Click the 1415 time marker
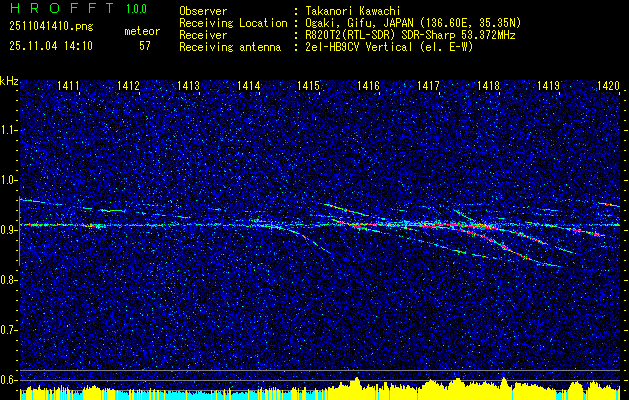Viewport: 629px width, 400px height. [308, 85]
